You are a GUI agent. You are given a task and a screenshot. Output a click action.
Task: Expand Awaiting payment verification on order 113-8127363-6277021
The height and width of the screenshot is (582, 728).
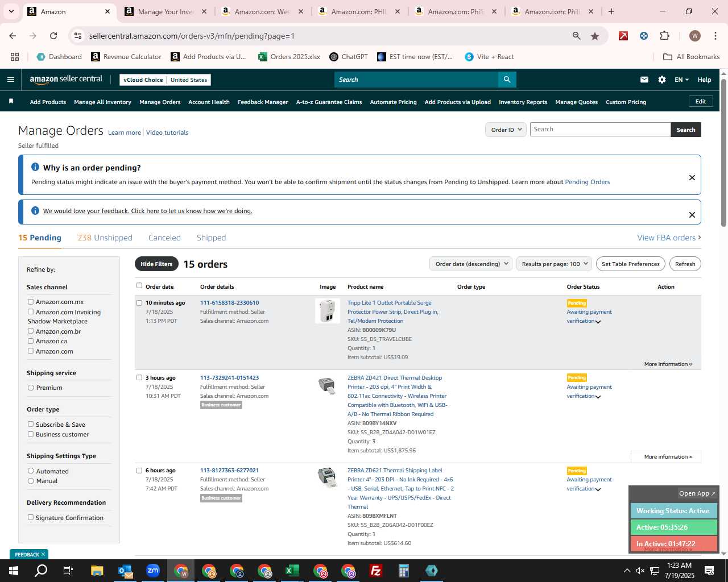coord(598,489)
